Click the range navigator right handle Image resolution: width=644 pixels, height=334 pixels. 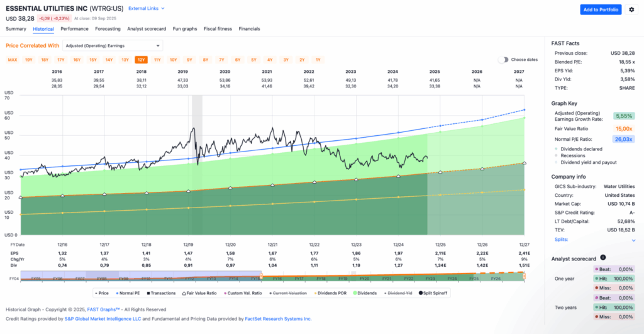[x=524, y=277]
